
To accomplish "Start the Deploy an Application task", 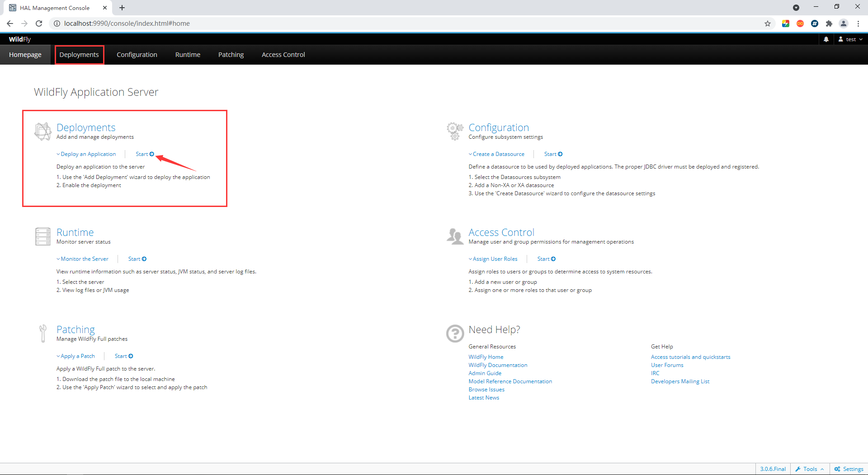I will click(x=145, y=154).
